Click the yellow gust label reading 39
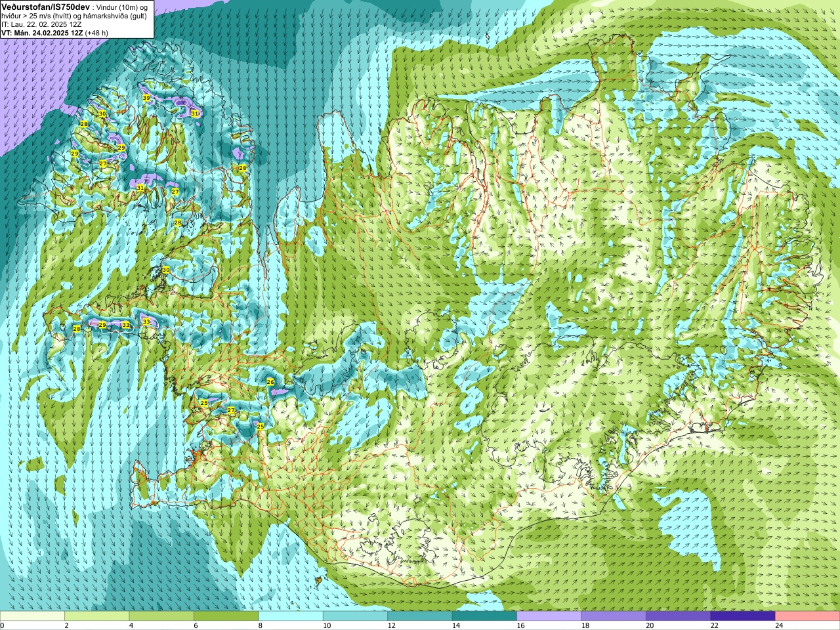This screenshot has height=630, width=840. pyautogui.click(x=146, y=98)
